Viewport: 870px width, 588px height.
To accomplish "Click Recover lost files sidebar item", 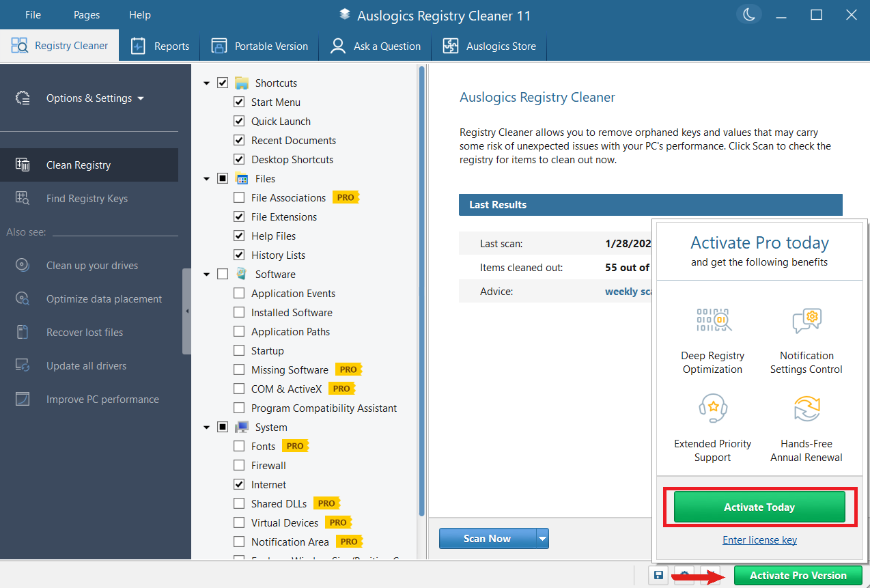I will click(85, 333).
